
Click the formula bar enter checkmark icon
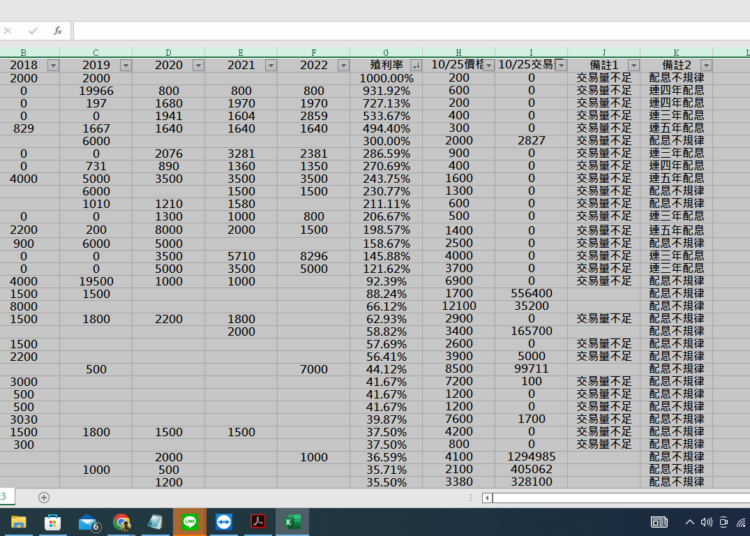pos(33,31)
